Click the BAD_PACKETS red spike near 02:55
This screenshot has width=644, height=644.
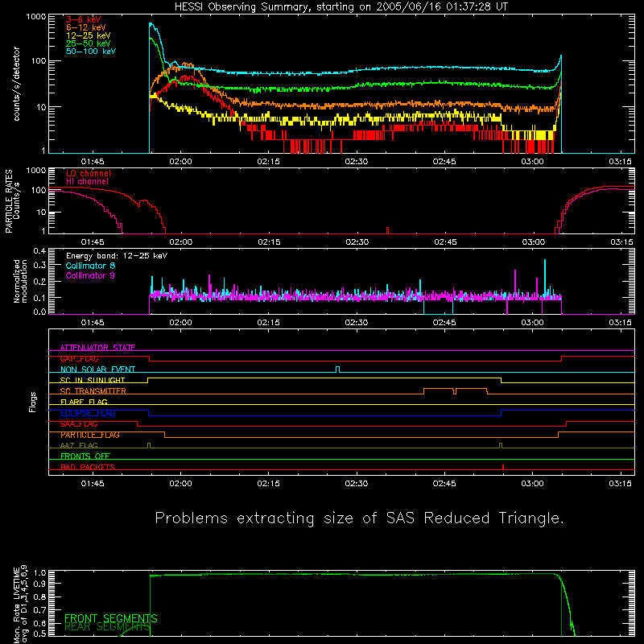(503, 467)
